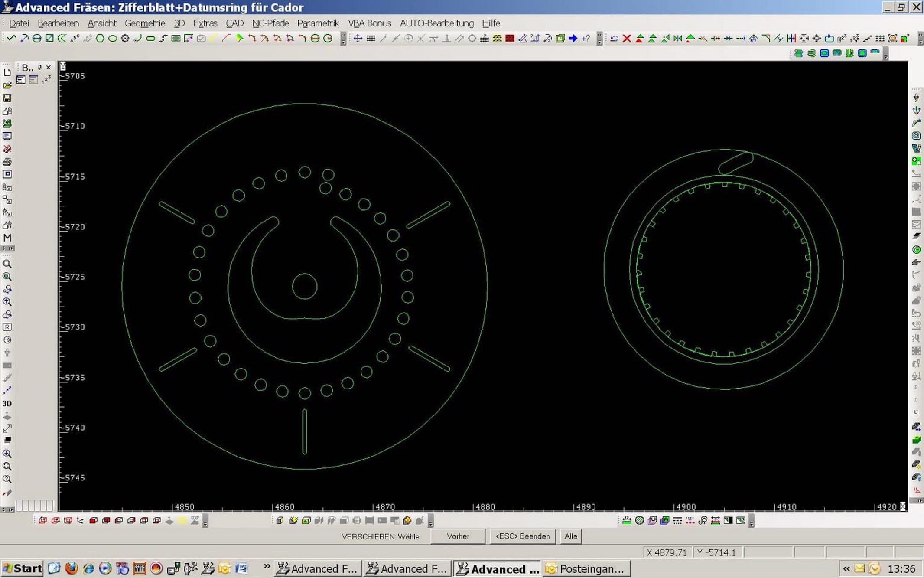Expand quick launch chevron in taskbar
This screenshot has width=924, height=578.
pos(267,566)
